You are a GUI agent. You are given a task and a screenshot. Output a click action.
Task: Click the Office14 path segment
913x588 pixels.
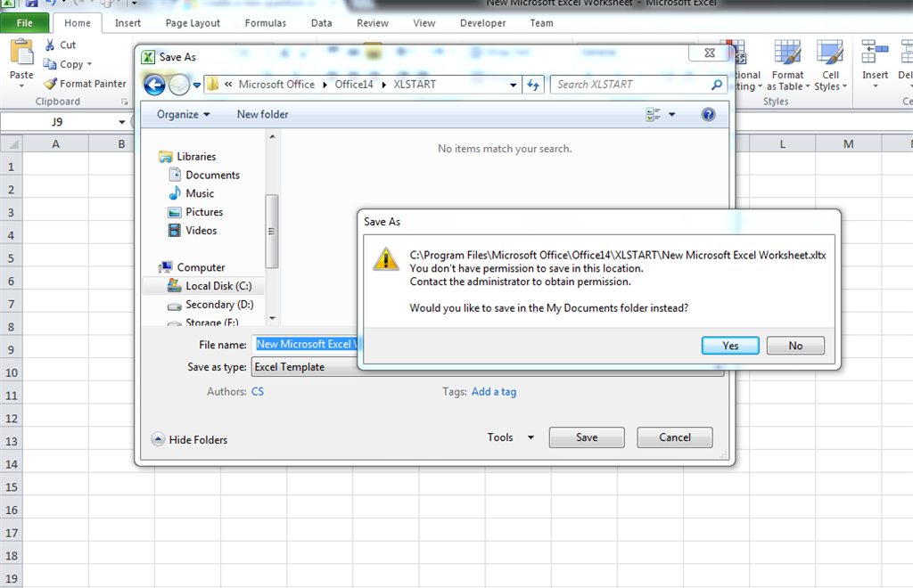(354, 85)
